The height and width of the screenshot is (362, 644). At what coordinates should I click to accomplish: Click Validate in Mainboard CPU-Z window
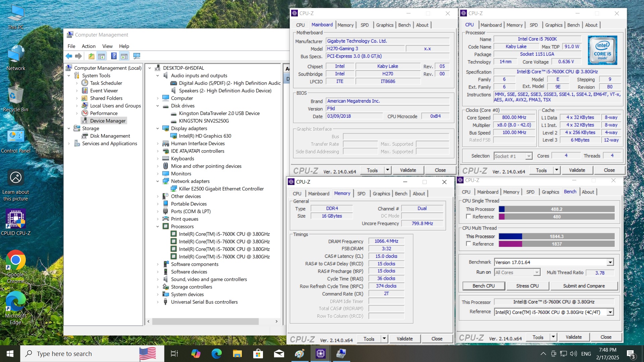pyautogui.click(x=408, y=170)
